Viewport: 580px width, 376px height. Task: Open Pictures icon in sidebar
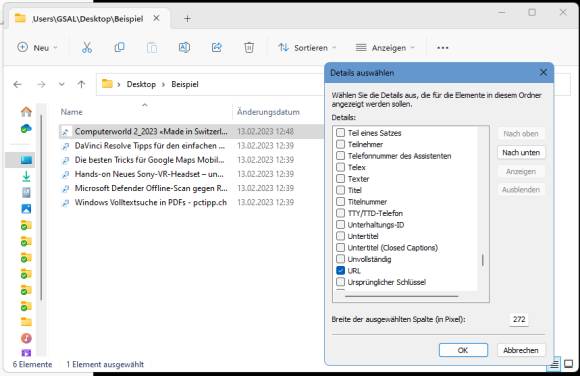tap(26, 209)
